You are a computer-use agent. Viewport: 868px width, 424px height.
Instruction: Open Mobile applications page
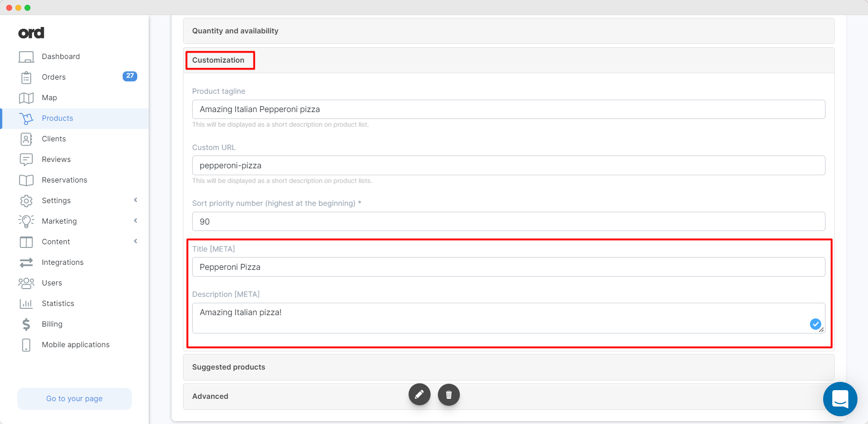pos(75,345)
